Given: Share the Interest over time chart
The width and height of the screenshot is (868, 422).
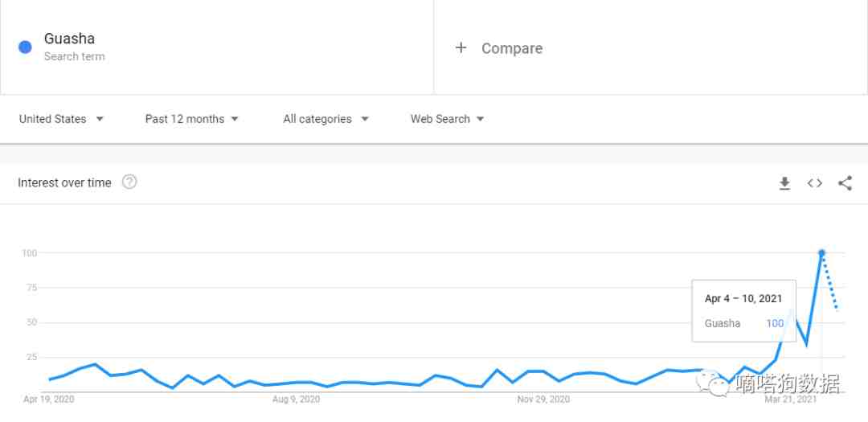Looking at the screenshot, I should (x=845, y=183).
